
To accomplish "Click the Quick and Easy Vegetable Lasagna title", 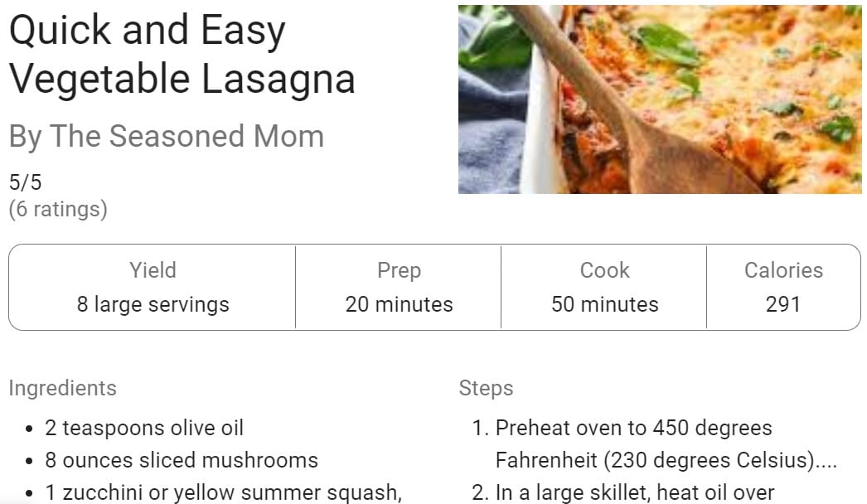I will point(182,55).
